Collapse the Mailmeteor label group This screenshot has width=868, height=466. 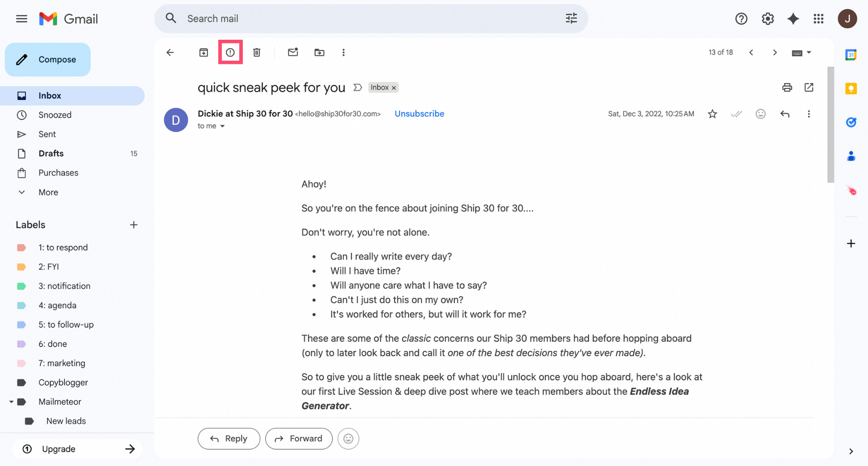(12, 401)
